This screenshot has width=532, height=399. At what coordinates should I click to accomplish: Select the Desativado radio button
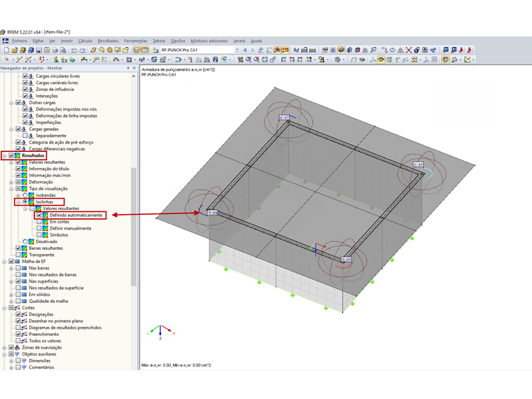coord(25,241)
